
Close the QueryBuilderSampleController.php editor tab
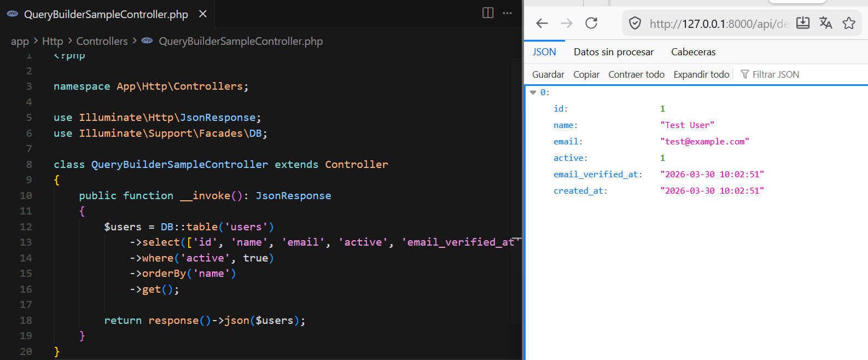[x=203, y=14]
